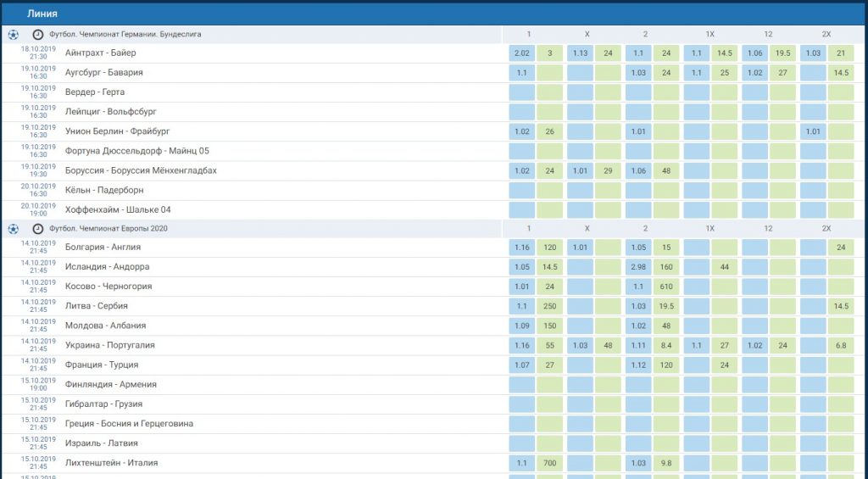Image resolution: width=868 pixels, height=479 pixels.
Task: Open the Финляндия - Армения match
Action: point(111,384)
